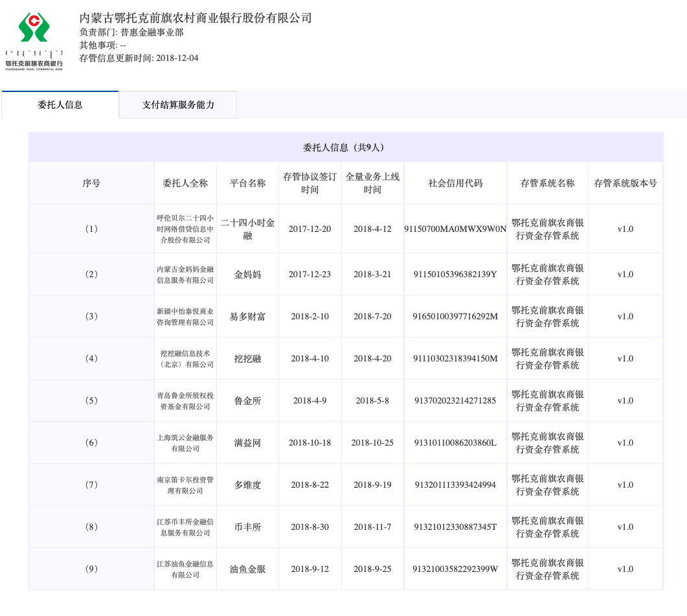Viewport: 687px width, 616px height.
Task: Select credit code 91650100397716292M
Action: click(455, 317)
